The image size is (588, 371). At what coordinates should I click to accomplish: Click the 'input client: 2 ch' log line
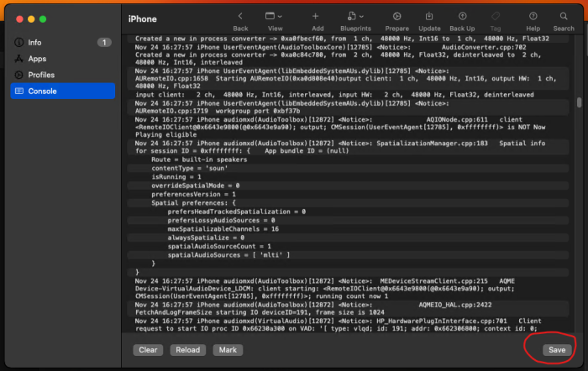coord(334,95)
